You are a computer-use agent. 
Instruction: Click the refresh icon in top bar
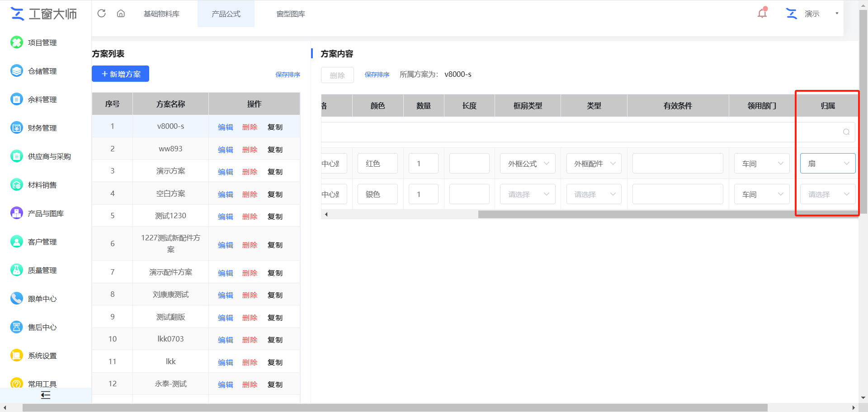click(x=102, y=14)
